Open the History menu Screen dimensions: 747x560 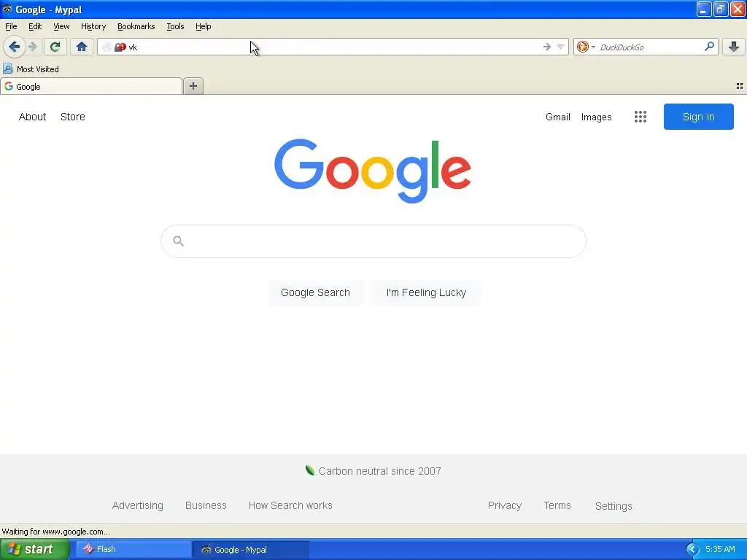93,26
